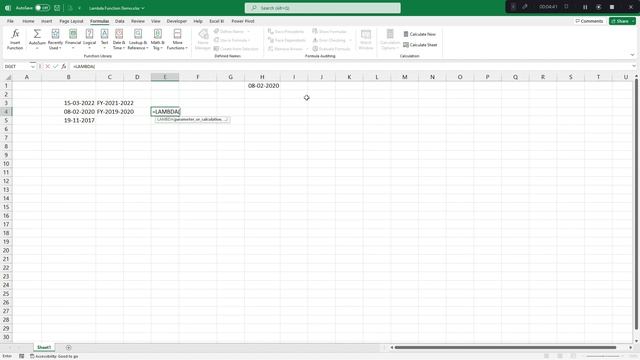Click the Save icon in the title bar

tap(57, 8)
